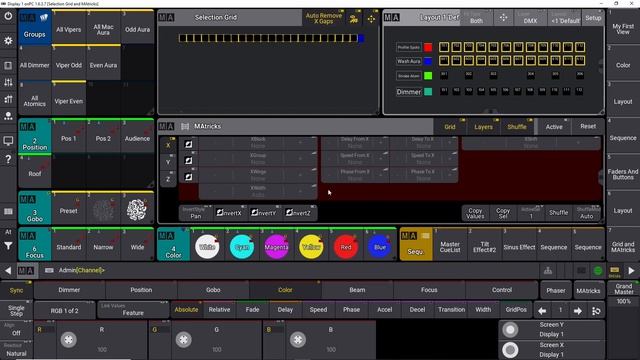Click the MA logo of Layout window
Screen dimensions: 640x360
(391, 18)
